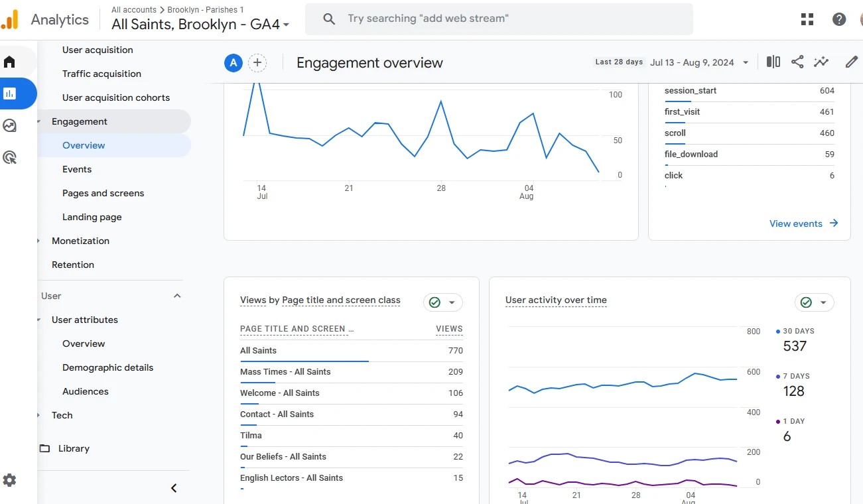Collapse the User section chevron

(x=177, y=296)
